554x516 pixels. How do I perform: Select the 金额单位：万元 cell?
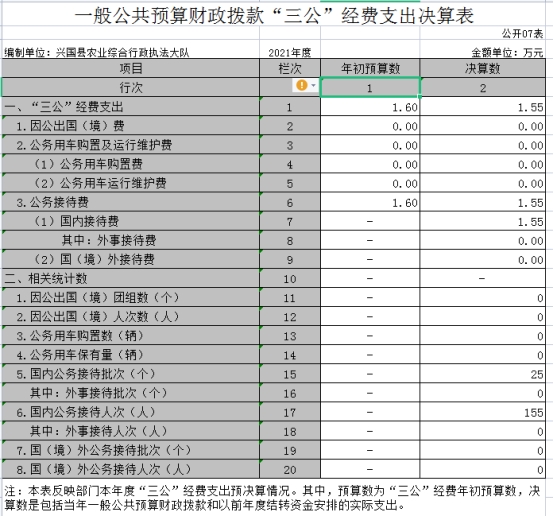click(483, 53)
